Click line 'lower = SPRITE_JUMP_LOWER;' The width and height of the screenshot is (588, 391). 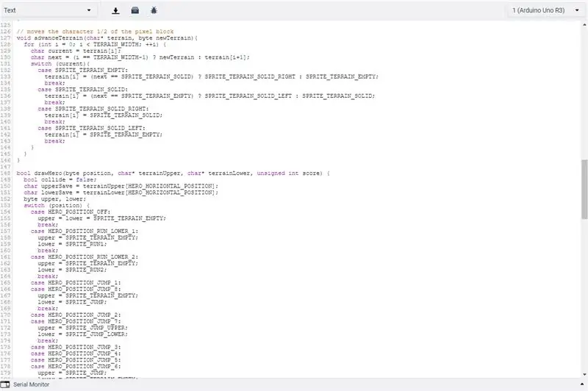click(x=82, y=334)
